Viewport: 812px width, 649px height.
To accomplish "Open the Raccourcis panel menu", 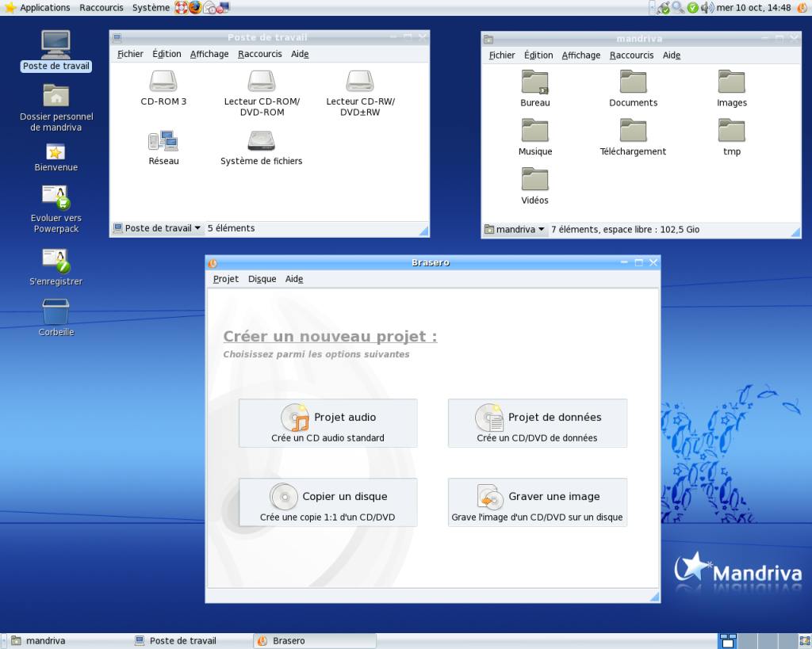I will click(x=101, y=8).
